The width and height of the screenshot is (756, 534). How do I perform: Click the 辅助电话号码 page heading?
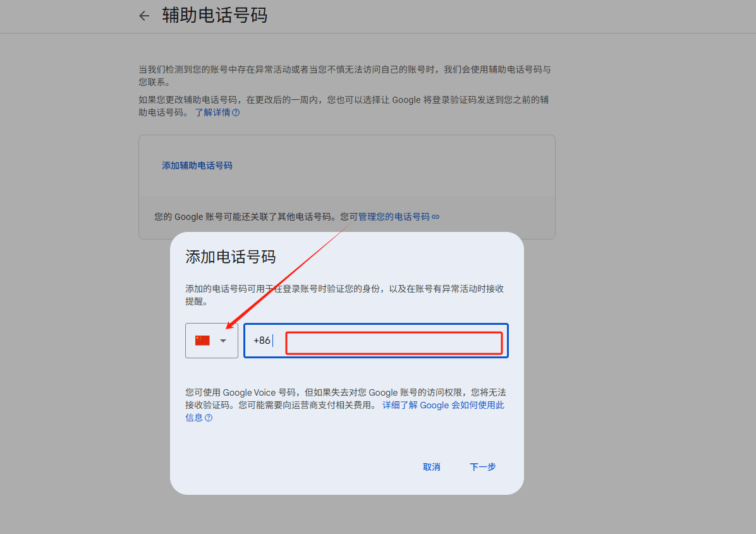pyautogui.click(x=215, y=15)
